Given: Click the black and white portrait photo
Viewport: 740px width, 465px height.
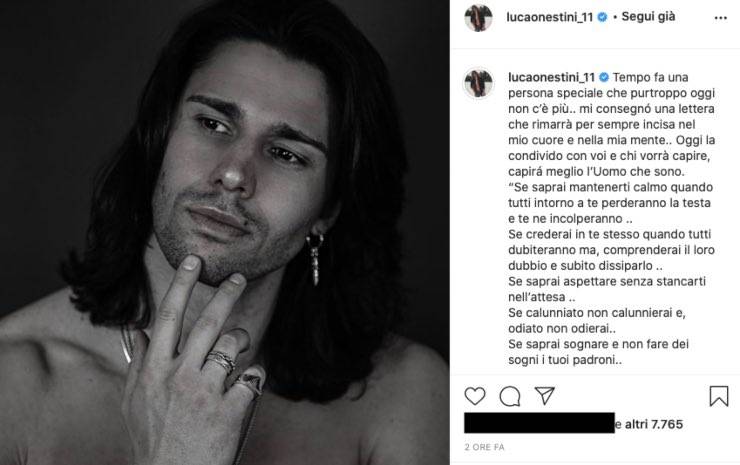Looking at the screenshot, I should tap(225, 232).
